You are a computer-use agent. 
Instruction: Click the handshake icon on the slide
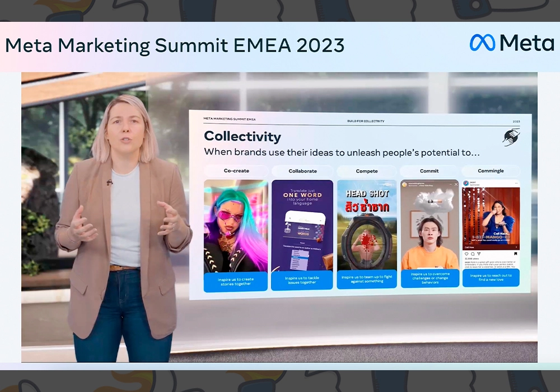pyautogui.click(x=511, y=137)
